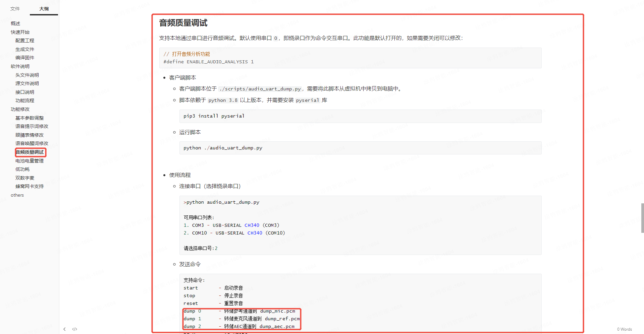Switch to the 文件 tab

click(15, 9)
